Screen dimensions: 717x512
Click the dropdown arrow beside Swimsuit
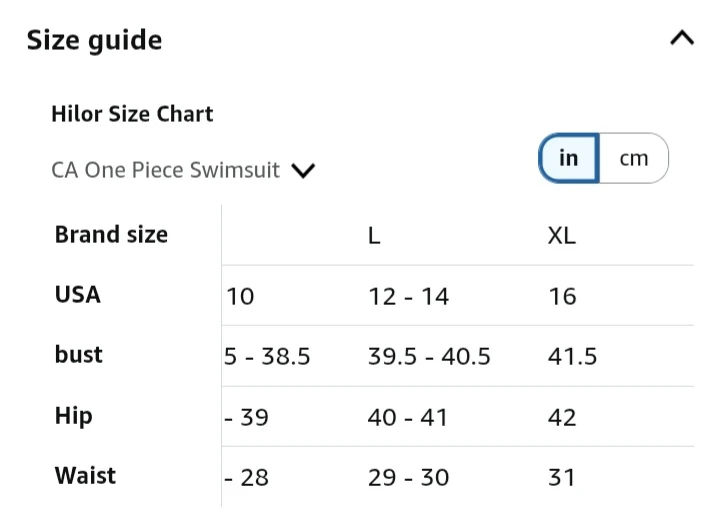coord(303,171)
